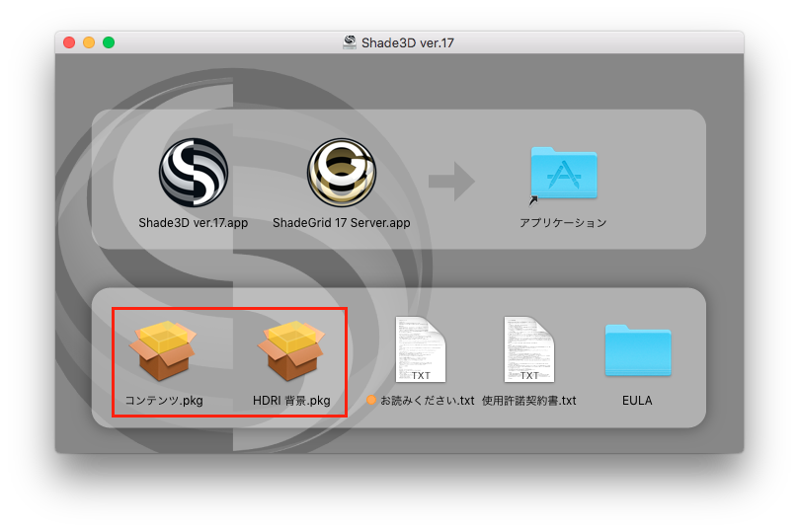This screenshot has height=532, width=799.
Task: Select the コンテンツ.pkg installer package icon
Action: coord(163,350)
